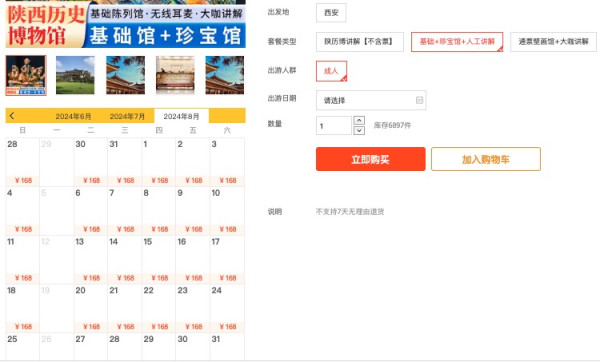Pick August 7 in the calendar
Screen dimensions: 600x362
pos(125,211)
